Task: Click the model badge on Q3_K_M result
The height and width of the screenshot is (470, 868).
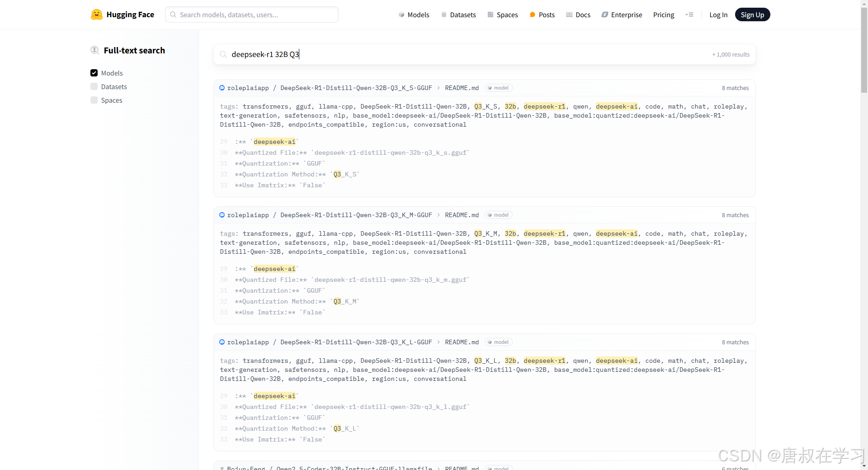Action: tap(498, 215)
